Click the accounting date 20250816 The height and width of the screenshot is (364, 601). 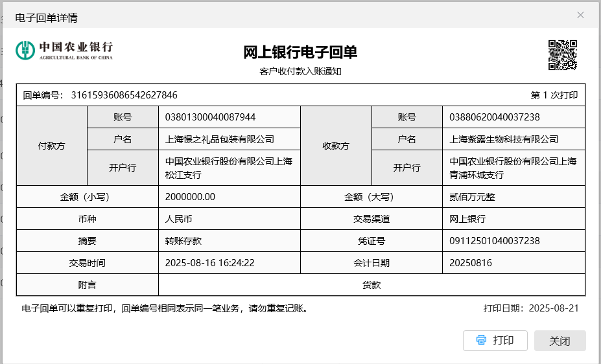click(471, 263)
